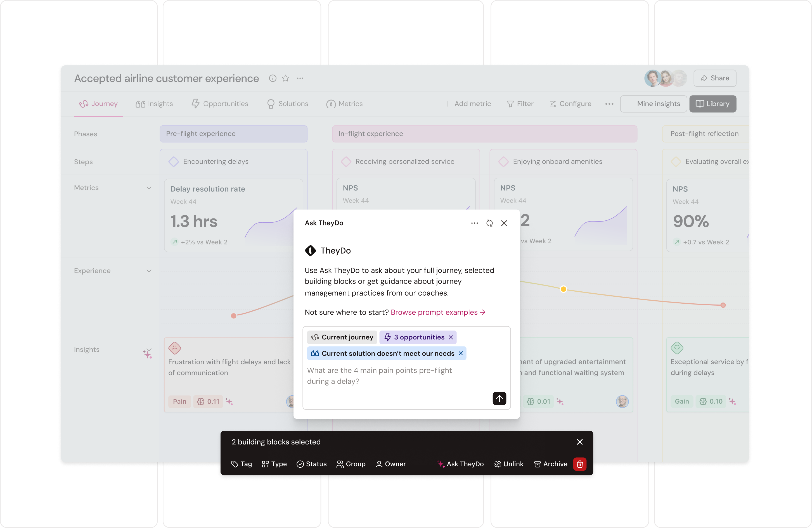Remove the 3 opportunities chip
The width and height of the screenshot is (812, 528).
450,337
